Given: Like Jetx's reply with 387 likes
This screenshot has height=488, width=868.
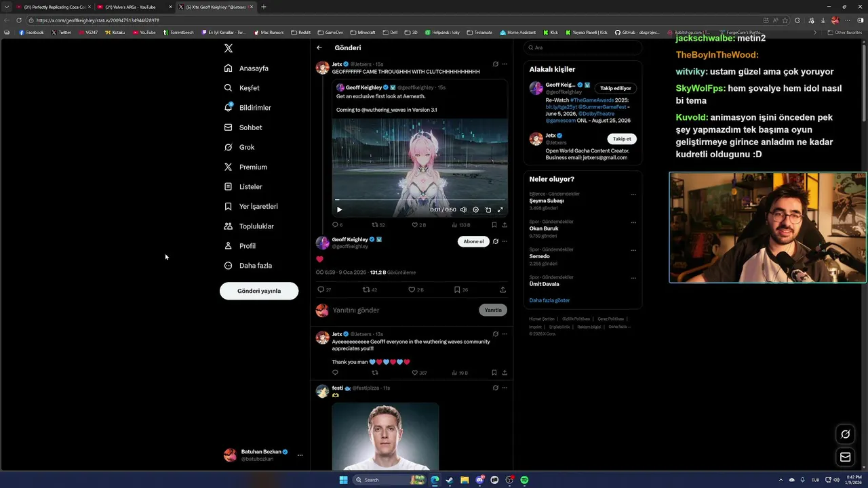Looking at the screenshot, I should coord(419,373).
